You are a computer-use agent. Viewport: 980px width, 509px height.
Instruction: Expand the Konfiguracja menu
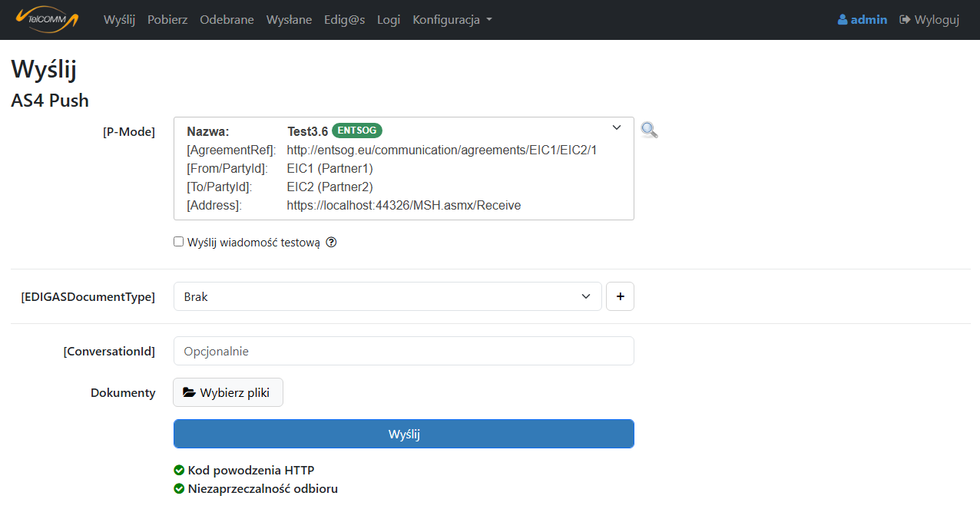[x=452, y=20]
